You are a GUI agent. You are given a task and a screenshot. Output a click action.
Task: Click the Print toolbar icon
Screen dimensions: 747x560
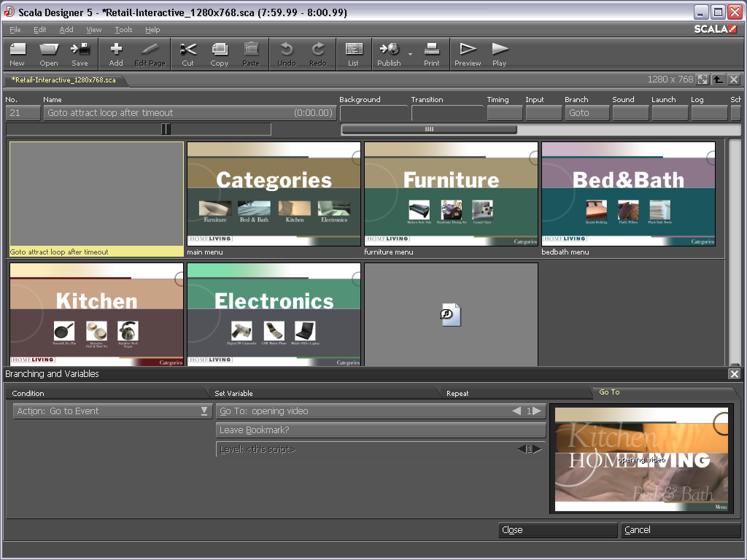(432, 54)
